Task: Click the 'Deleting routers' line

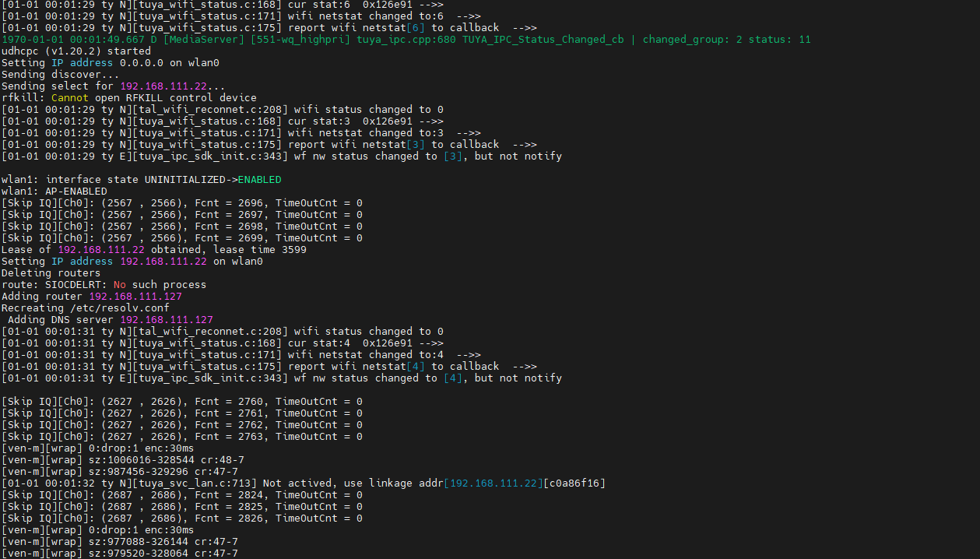Action: 51,272
